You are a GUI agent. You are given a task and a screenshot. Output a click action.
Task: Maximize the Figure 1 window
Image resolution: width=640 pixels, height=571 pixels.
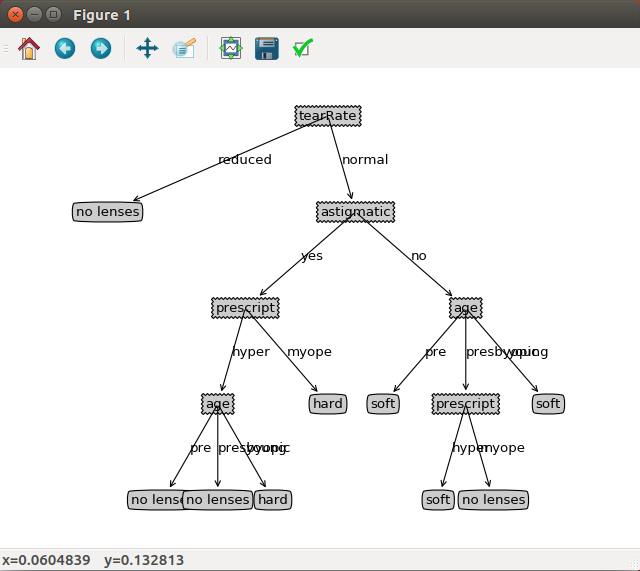(x=53, y=15)
